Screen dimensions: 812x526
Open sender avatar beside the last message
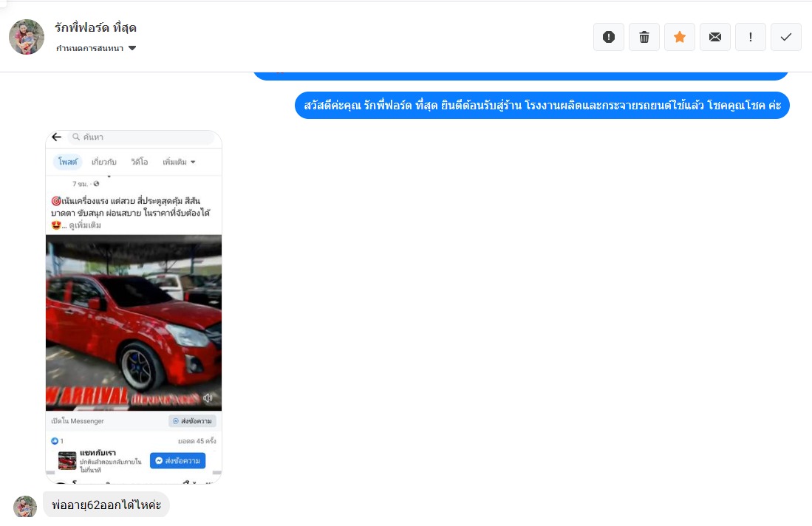[x=25, y=507]
